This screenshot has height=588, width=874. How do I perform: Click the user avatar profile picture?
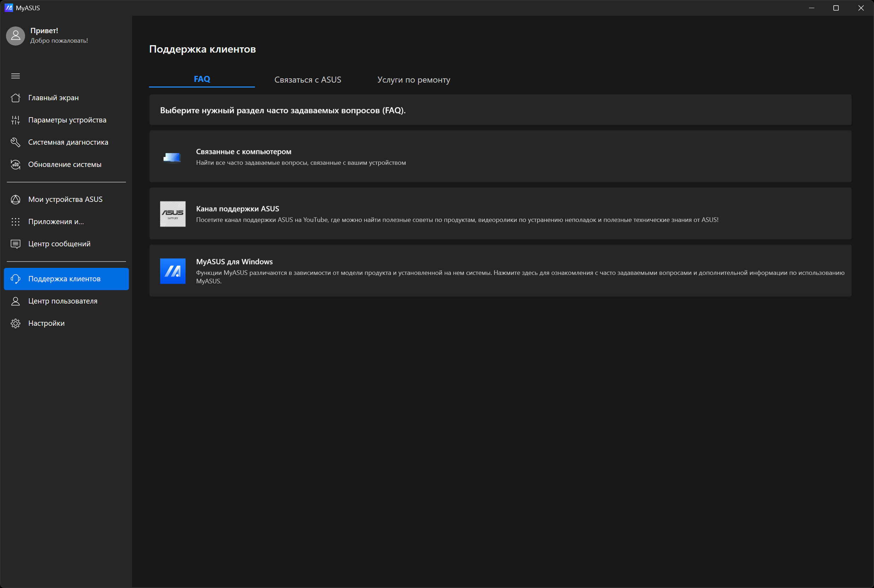tap(16, 36)
